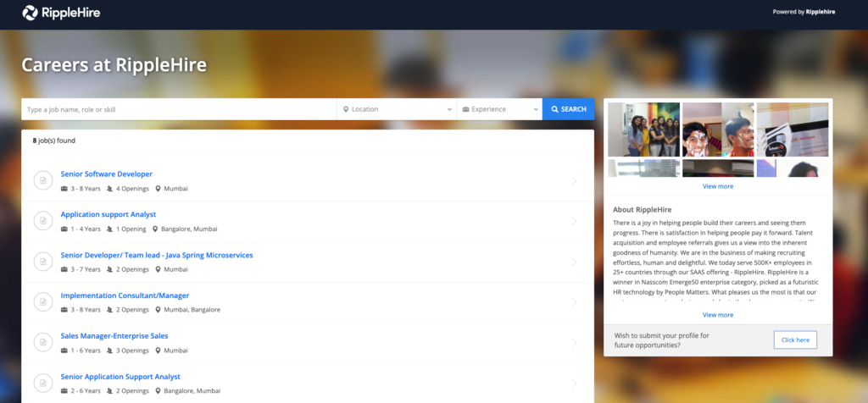Open group photo thumbnail of team
Viewport: 868px width, 403px height.
tap(644, 130)
